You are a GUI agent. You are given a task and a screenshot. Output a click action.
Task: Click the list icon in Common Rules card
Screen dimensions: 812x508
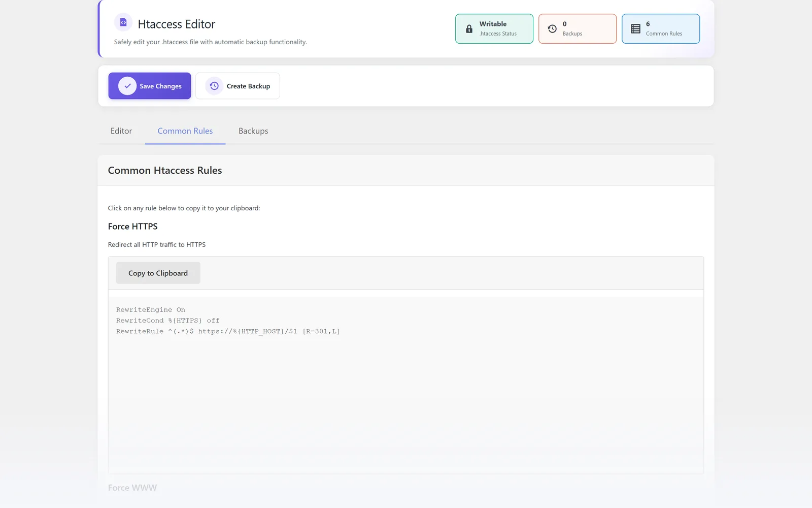[x=635, y=29]
